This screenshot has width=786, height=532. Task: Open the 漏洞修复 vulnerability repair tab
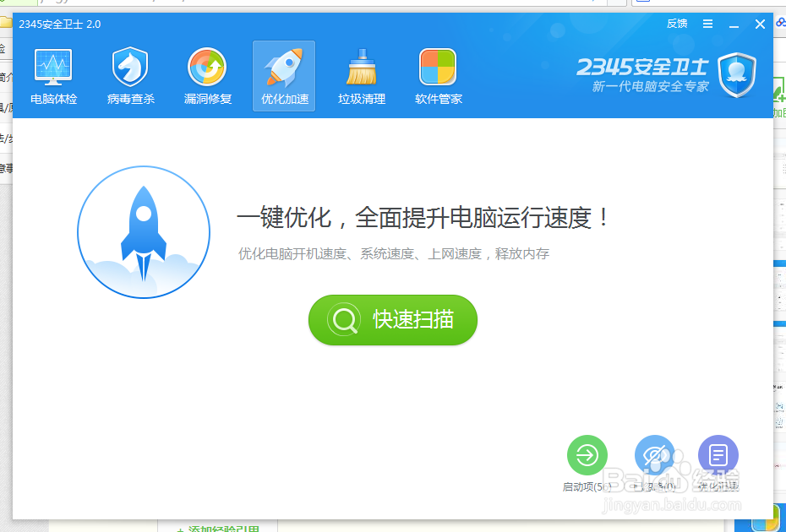(x=208, y=77)
